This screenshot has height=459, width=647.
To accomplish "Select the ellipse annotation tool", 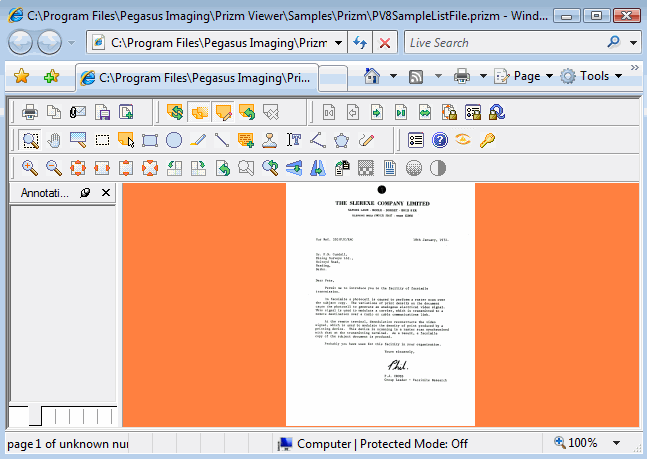I will (x=174, y=140).
